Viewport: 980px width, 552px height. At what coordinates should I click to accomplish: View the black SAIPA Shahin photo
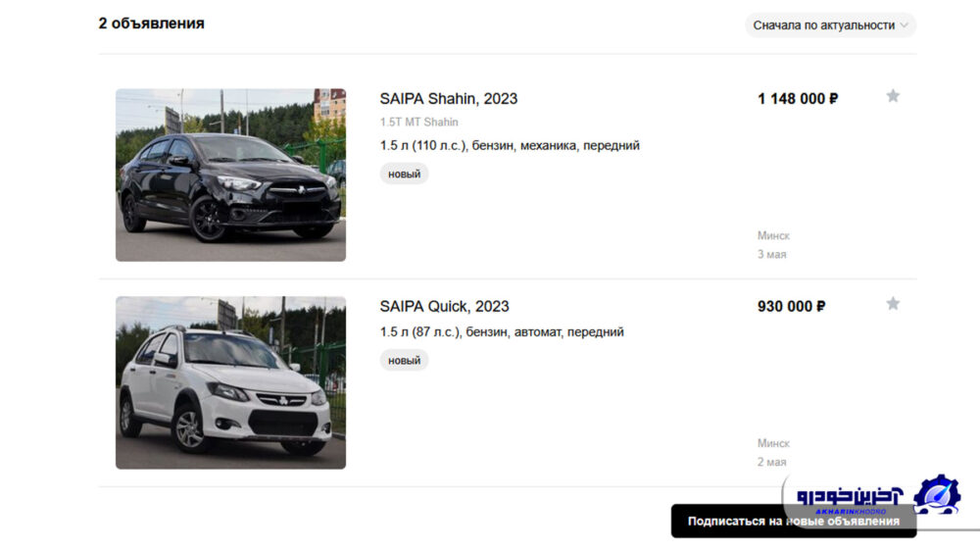click(230, 176)
